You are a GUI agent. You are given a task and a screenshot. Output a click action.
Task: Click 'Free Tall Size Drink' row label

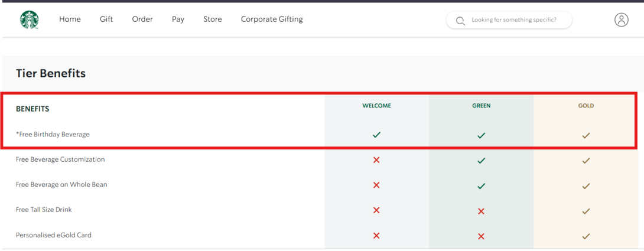click(44, 210)
